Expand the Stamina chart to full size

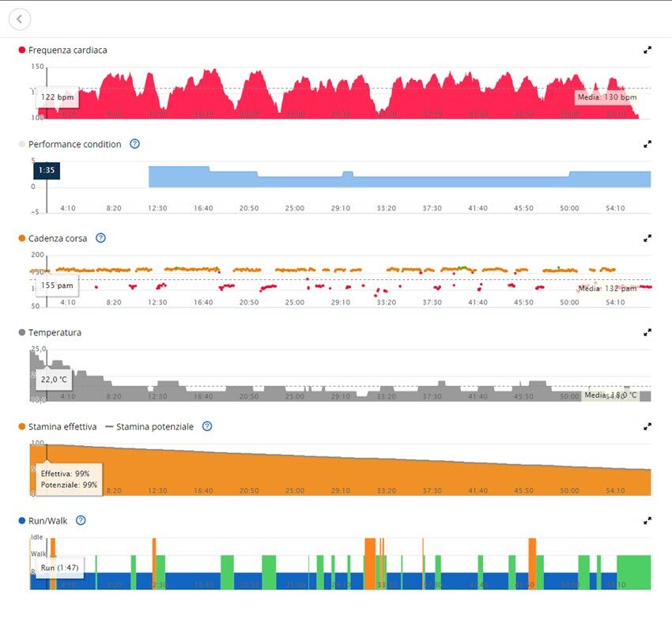[647, 426]
